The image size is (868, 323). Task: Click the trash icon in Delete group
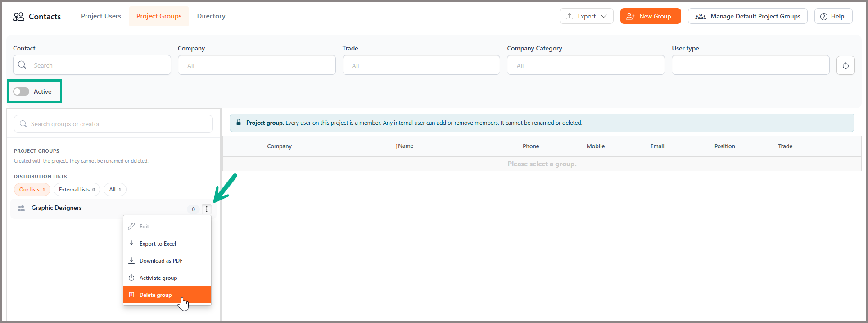point(131,295)
